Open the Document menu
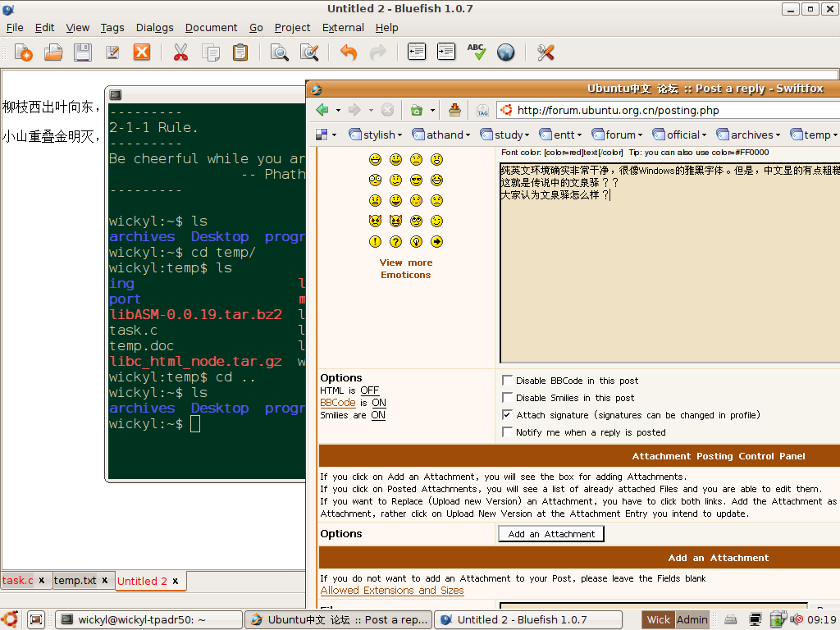 tap(211, 27)
